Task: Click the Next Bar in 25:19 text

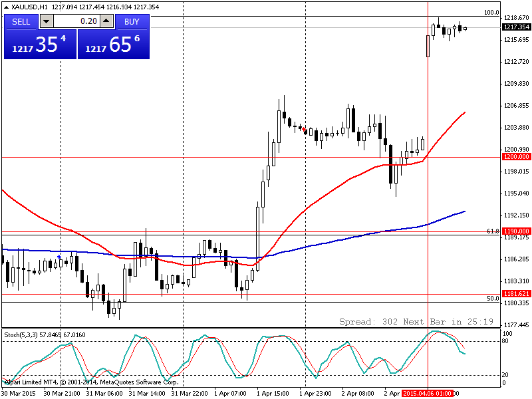Action: (x=448, y=322)
